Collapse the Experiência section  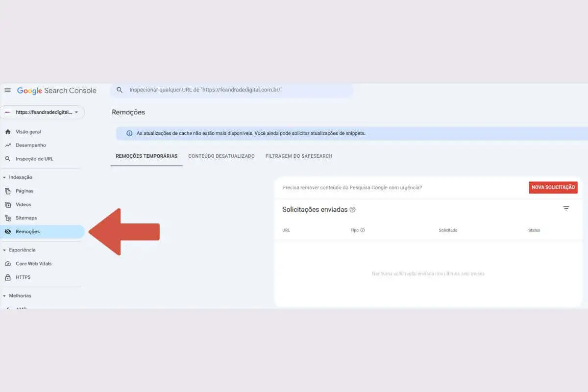[x=19, y=250]
